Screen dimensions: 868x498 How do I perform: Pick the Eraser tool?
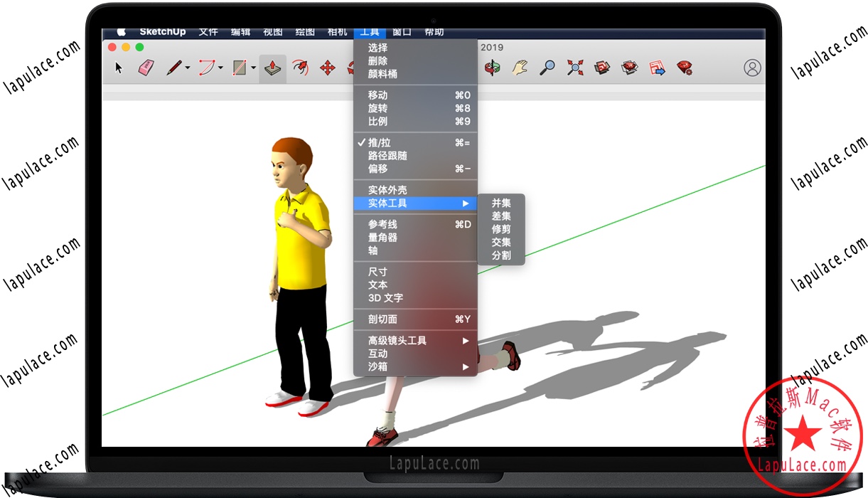[146, 68]
